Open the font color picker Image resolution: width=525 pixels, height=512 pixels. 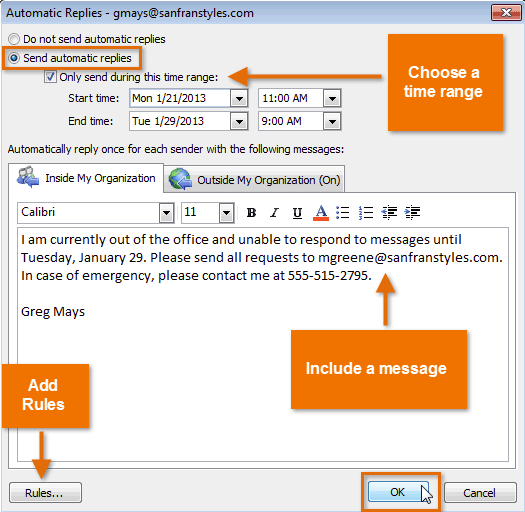click(321, 213)
